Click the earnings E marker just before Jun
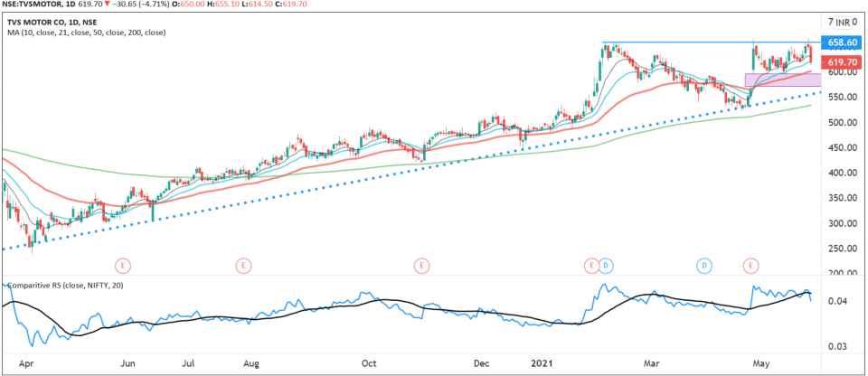 pos(124,266)
